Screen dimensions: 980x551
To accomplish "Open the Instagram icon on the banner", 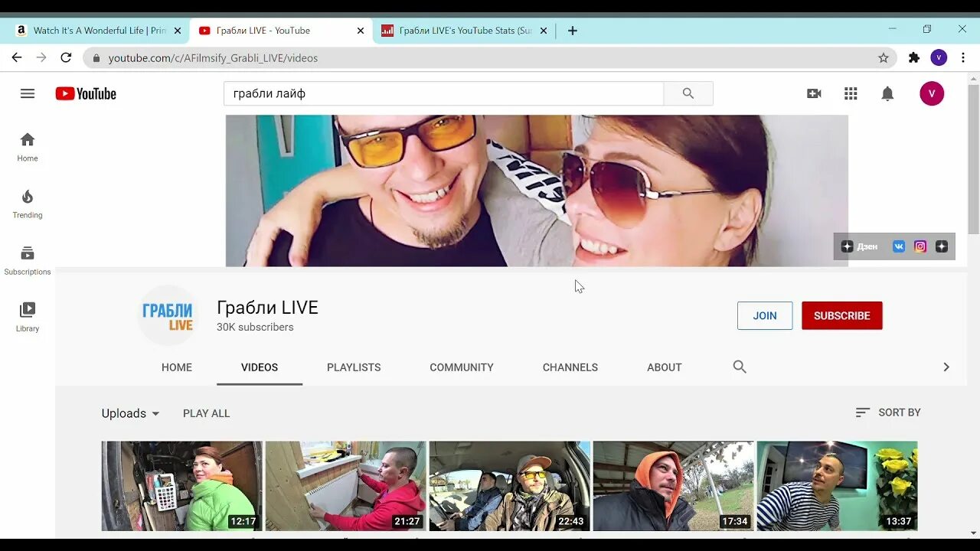I will pos(920,246).
